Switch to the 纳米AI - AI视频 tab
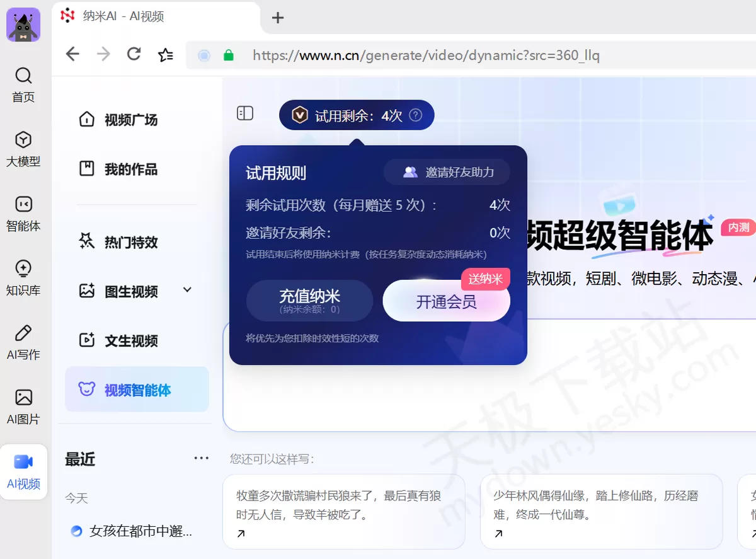Screen dimensions: 756x559 click(x=156, y=16)
